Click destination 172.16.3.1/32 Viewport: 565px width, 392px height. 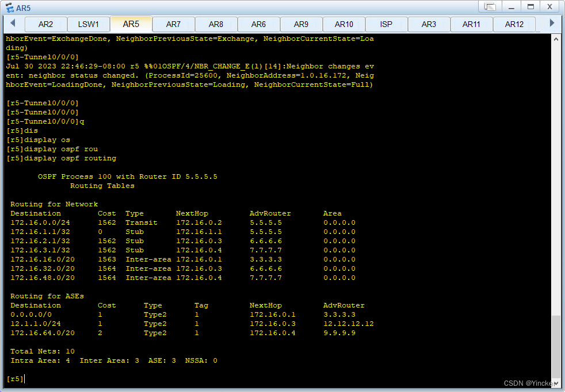tap(40, 250)
